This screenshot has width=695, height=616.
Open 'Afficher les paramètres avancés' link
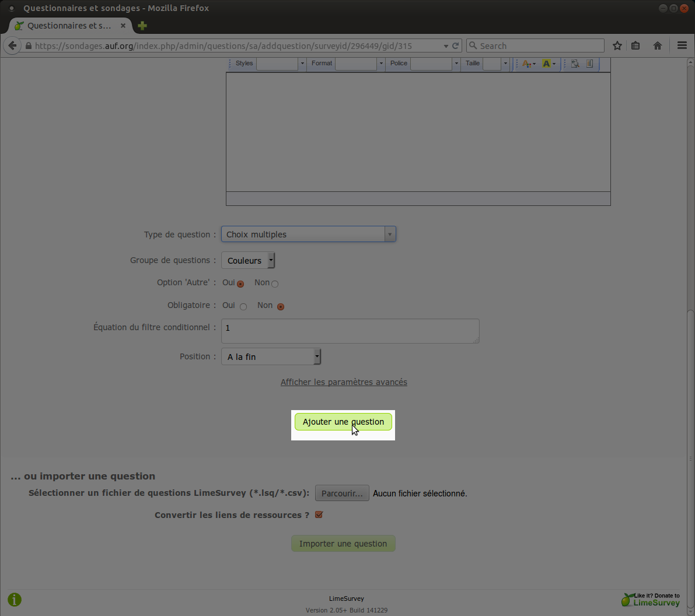[344, 382]
